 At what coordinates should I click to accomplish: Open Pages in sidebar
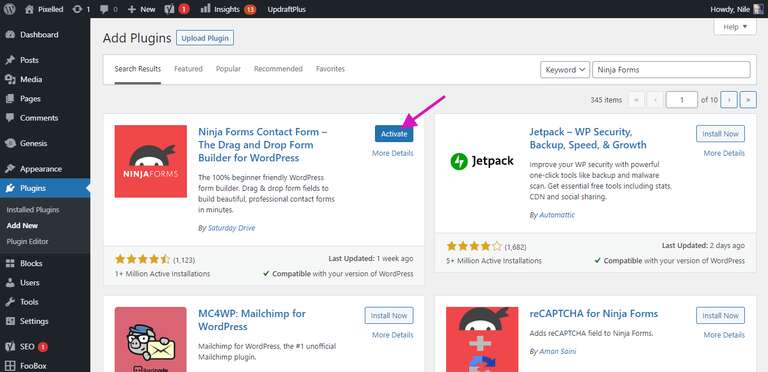(45, 98)
